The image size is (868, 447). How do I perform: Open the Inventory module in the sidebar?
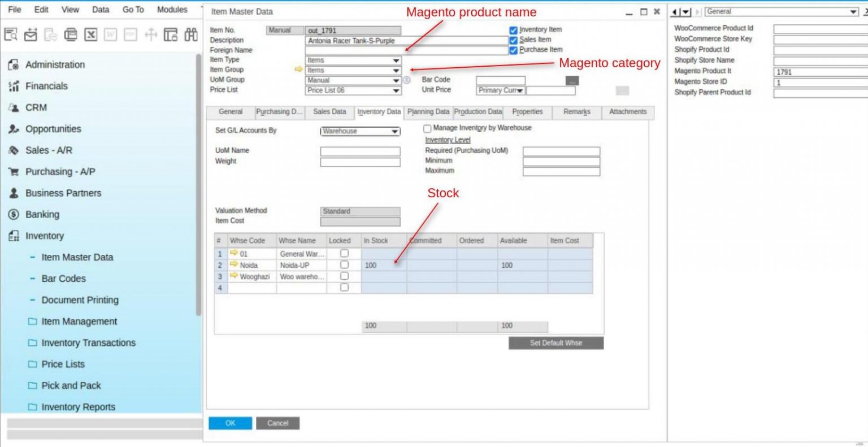click(x=45, y=236)
